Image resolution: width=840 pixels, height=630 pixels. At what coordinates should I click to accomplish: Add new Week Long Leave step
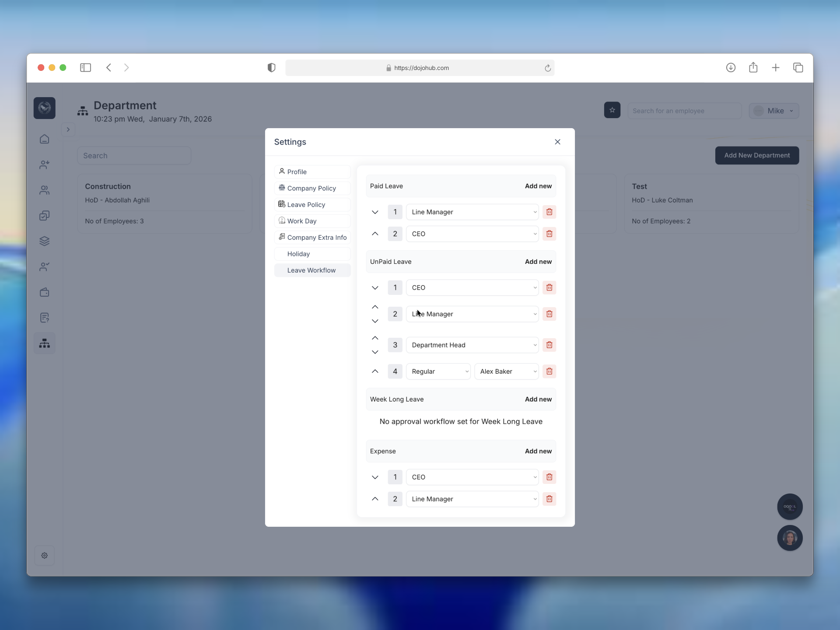tap(538, 399)
